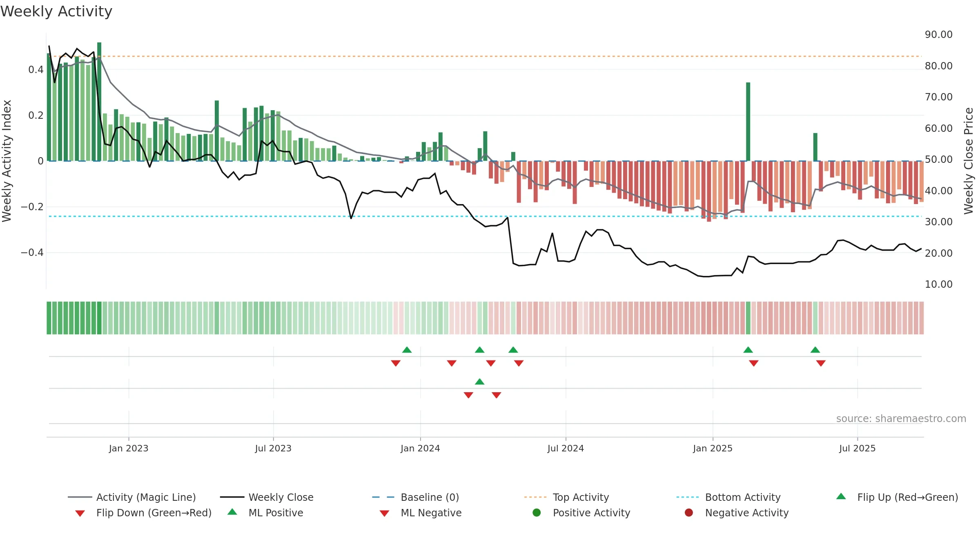Click the Jan 2025 x-axis label
Viewport: 980px width, 551px height.
point(713,449)
